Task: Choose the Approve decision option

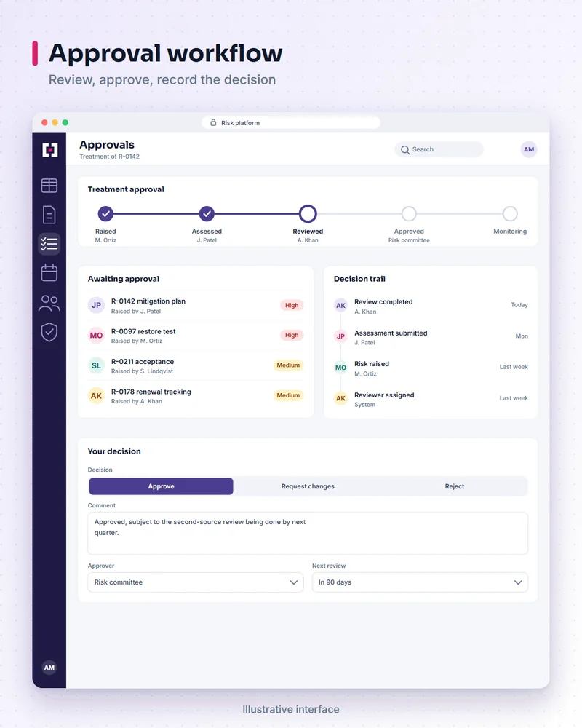Action: click(161, 486)
